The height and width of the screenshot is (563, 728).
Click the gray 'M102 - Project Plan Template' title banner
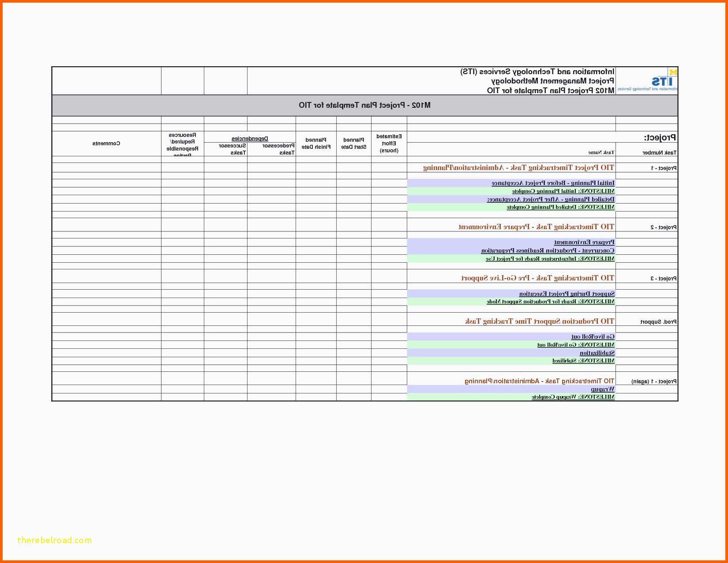coord(364,105)
